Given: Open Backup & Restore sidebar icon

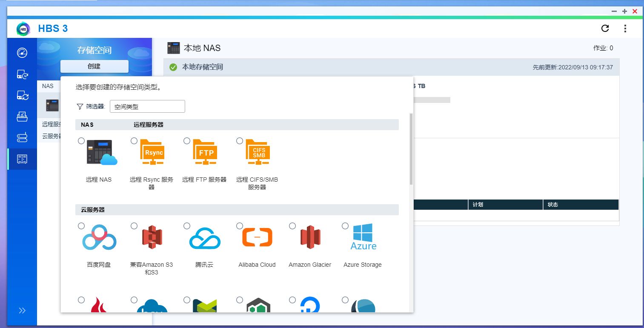Looking at the screenshot, I should click(x=22, y=74).
